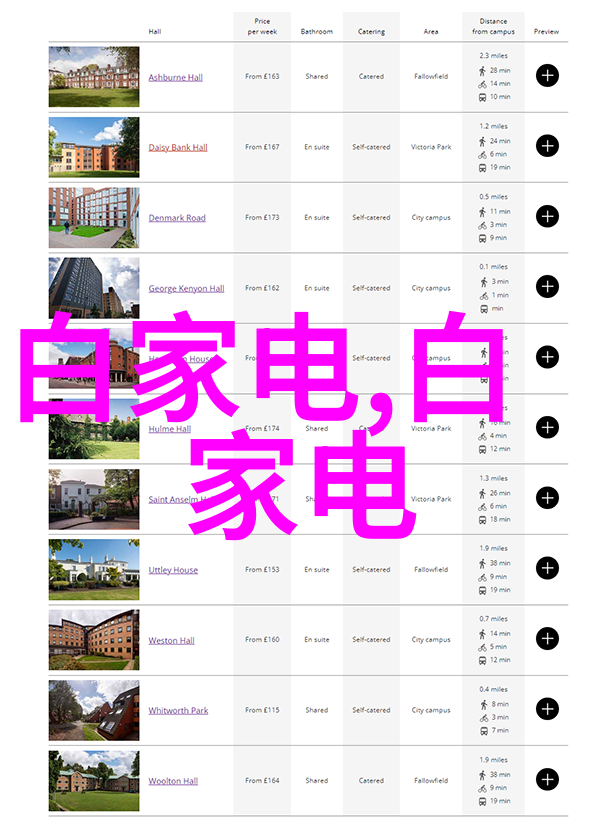The height and width of the screenshot is (825, 600).
Task: Open George Kenyon Hall link
Action: coord(186,289)
